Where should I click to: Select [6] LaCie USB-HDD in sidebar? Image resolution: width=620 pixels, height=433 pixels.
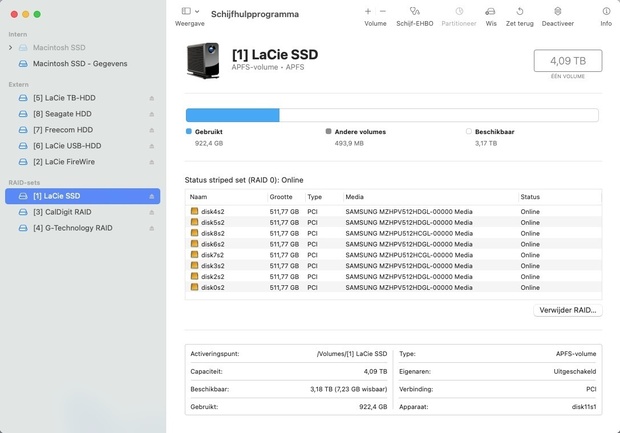[x=83, y=146]
